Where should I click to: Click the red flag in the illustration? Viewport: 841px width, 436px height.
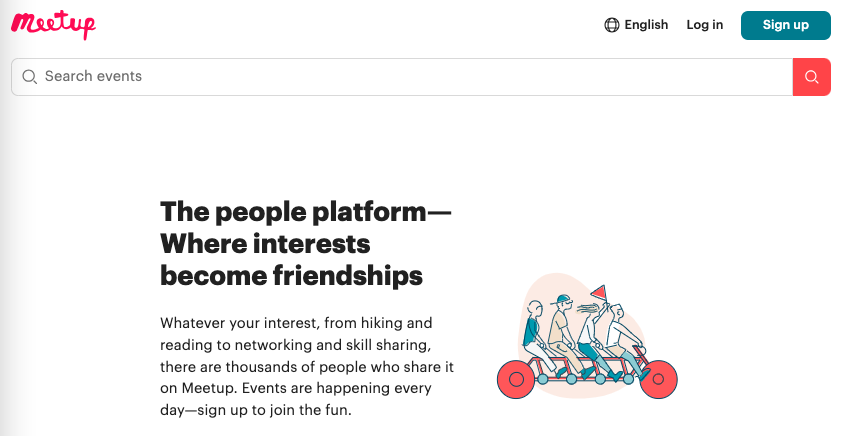click(599, 293)
